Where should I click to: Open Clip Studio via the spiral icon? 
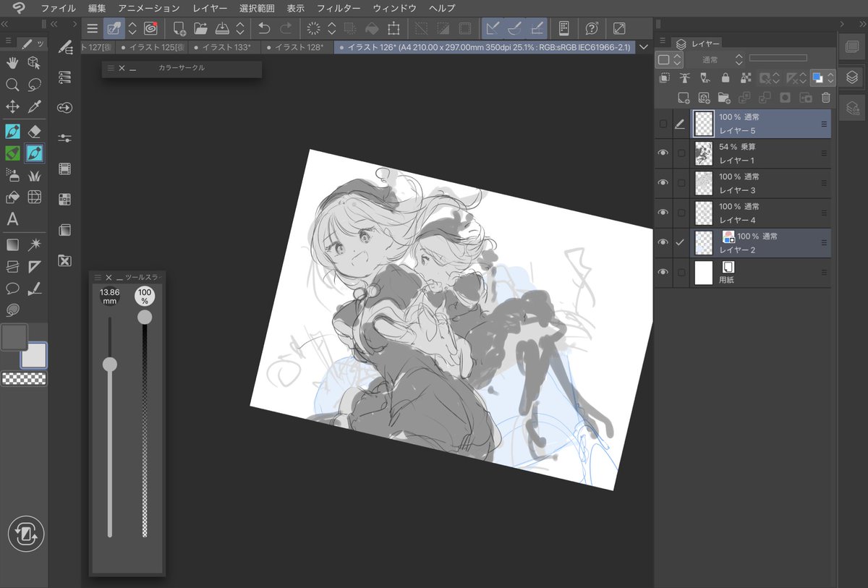click(150, 29)
